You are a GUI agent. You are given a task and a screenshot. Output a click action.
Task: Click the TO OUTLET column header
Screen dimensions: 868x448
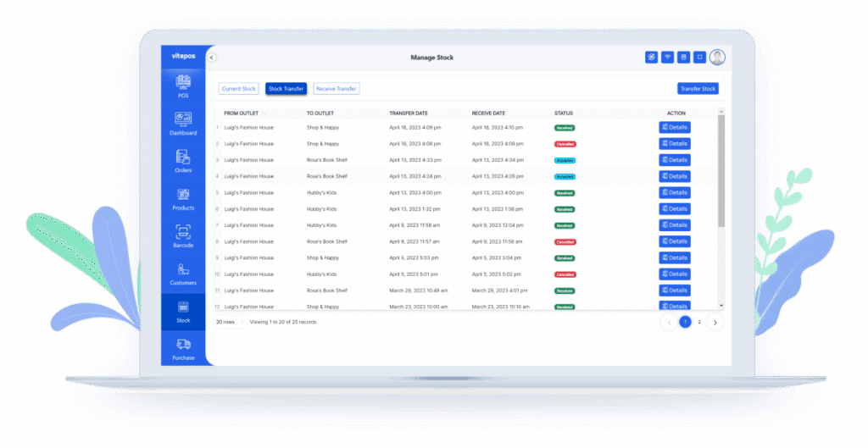click(320, 113)
